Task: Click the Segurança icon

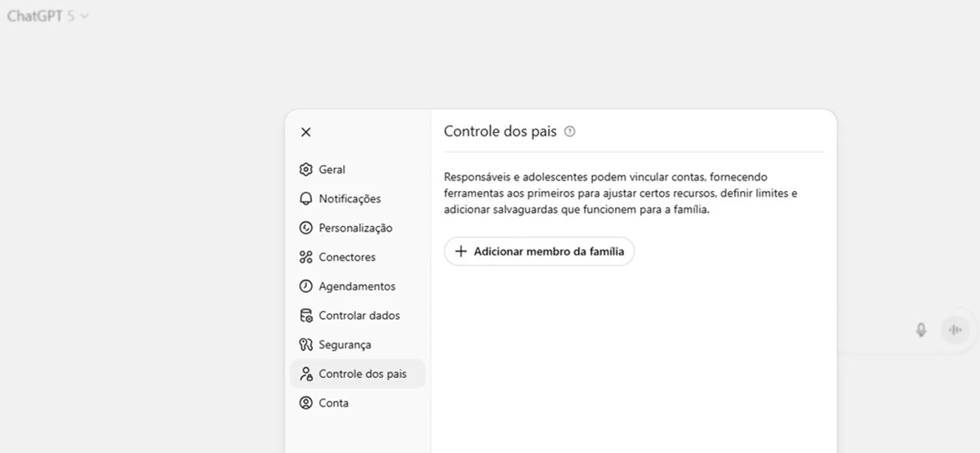Action: [x=306, y=345]
